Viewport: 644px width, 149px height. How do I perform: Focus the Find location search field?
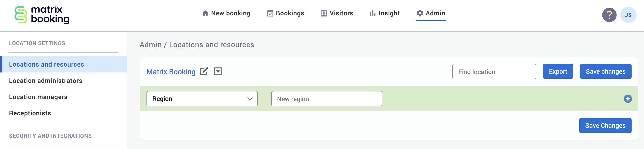(494, 72)
